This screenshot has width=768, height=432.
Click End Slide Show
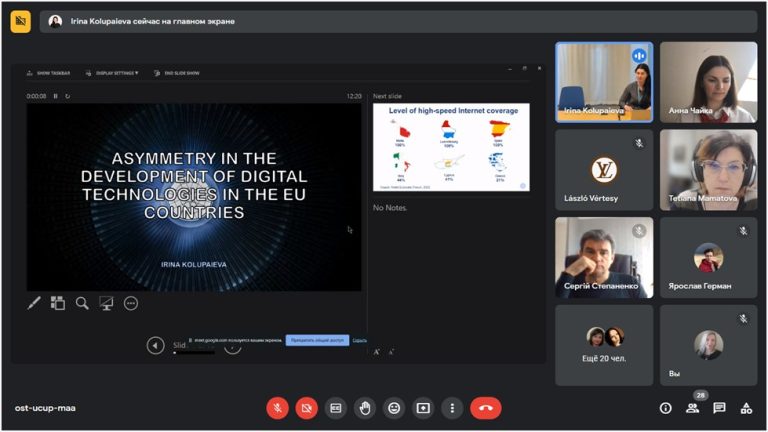point(177,73)
